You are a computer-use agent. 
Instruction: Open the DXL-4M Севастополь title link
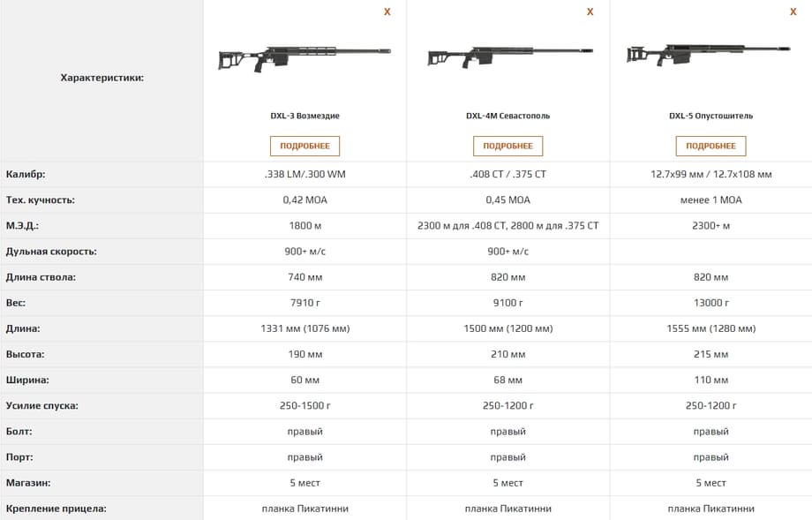[507, 116]
